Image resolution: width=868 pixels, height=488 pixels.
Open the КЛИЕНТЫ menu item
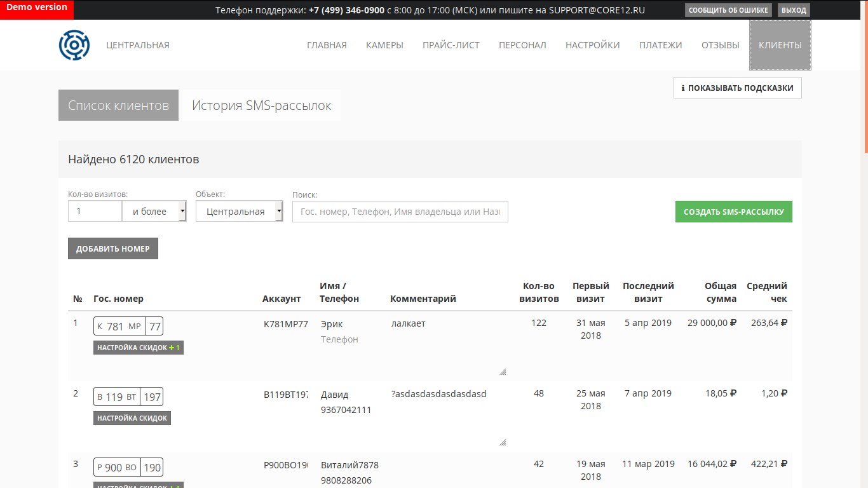tap(780, 45)
